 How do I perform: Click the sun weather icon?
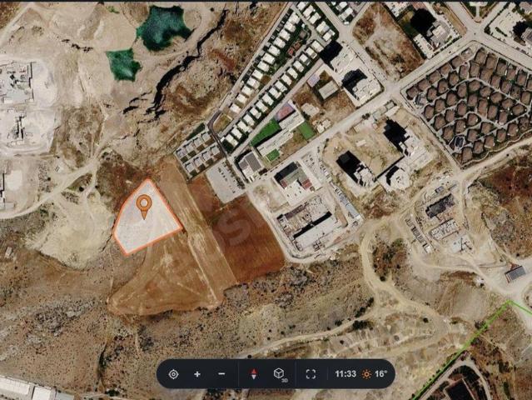366,374
